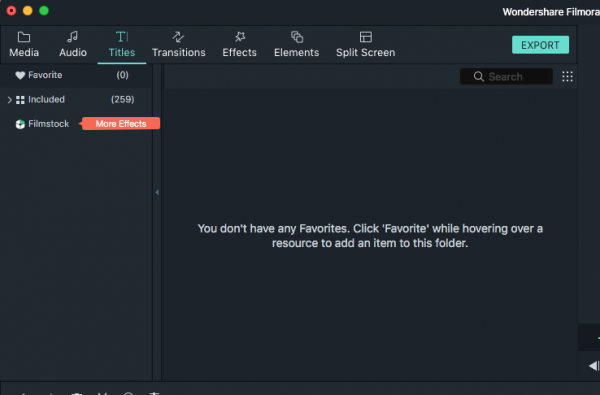This screenshot has width=600, height=395.
Task: Minimize window with the yellow button
Action: tap(28, 11)
